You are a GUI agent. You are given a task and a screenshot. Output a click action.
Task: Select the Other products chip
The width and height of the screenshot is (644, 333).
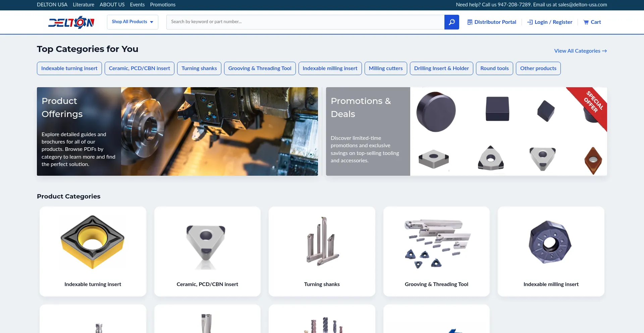tap(538, 68)
